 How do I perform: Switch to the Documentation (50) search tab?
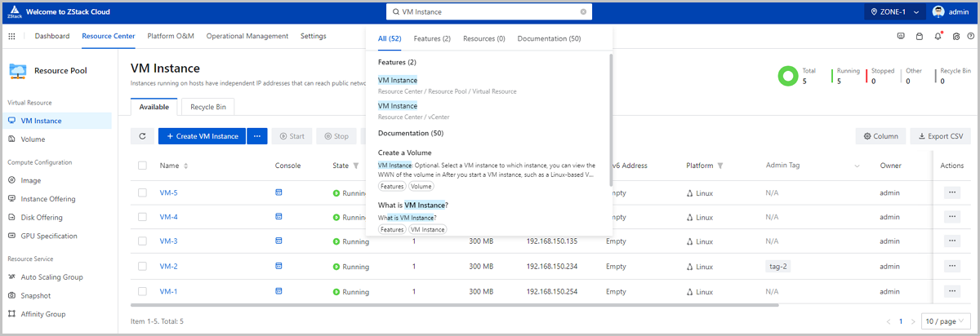click(x=549, y=38)
